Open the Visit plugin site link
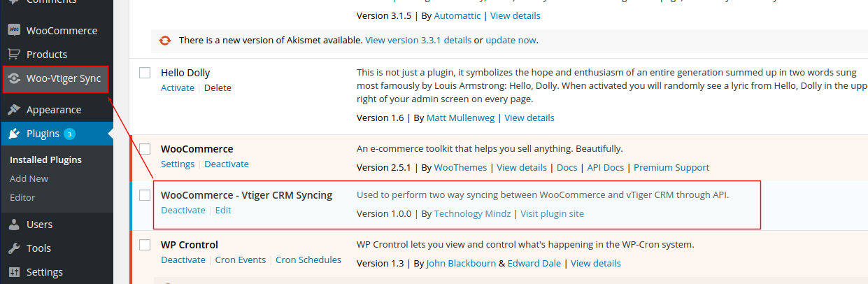The image size is (868, 284). coord(552,213)
